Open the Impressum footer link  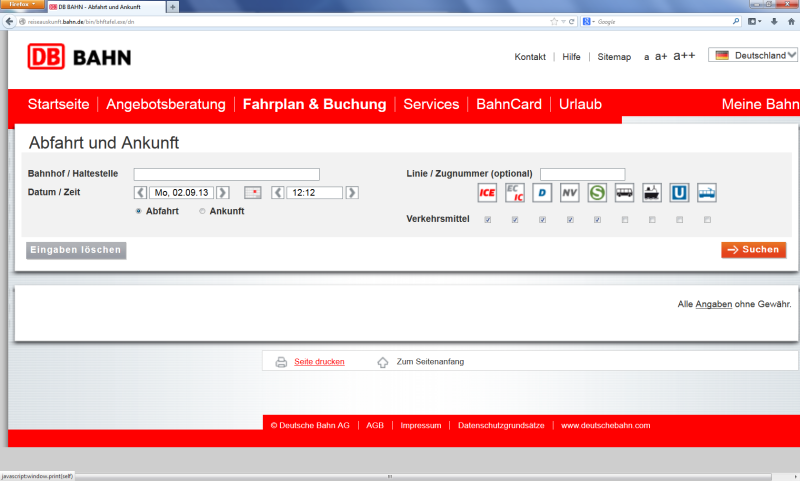point(420,425)
